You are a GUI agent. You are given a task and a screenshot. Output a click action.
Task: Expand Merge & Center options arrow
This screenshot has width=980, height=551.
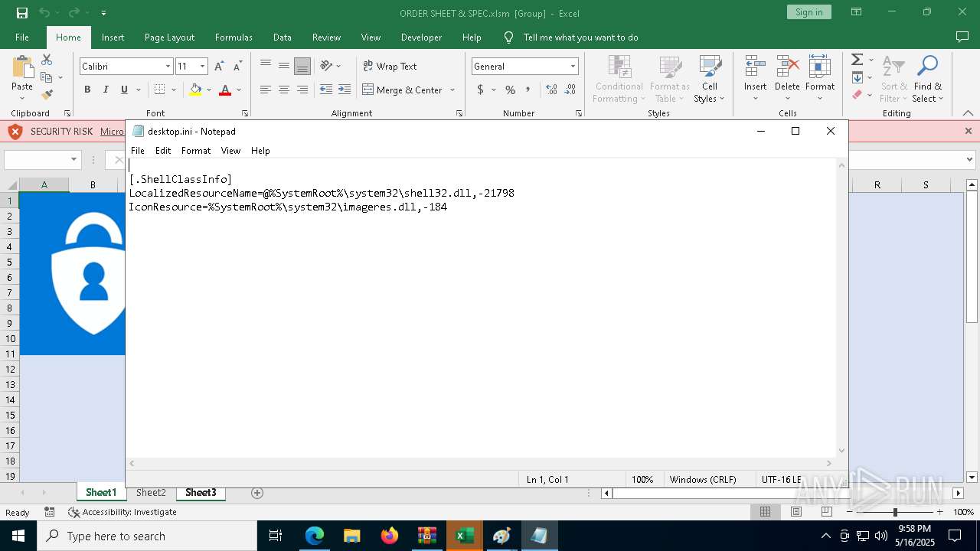[452, 90]
